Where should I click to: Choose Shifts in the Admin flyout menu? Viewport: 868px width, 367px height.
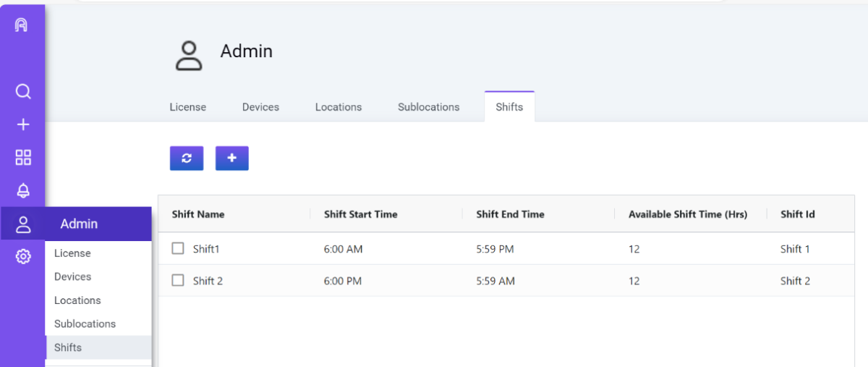pos(68,347)
